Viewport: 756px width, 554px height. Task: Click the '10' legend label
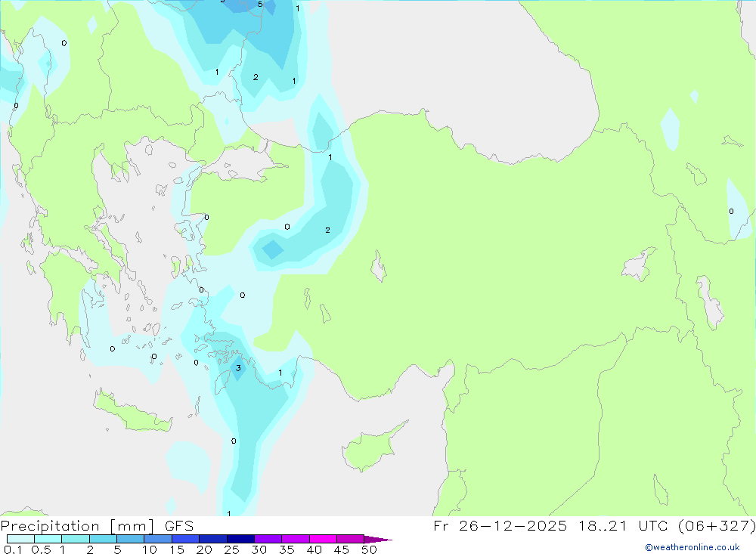point(150,549)
